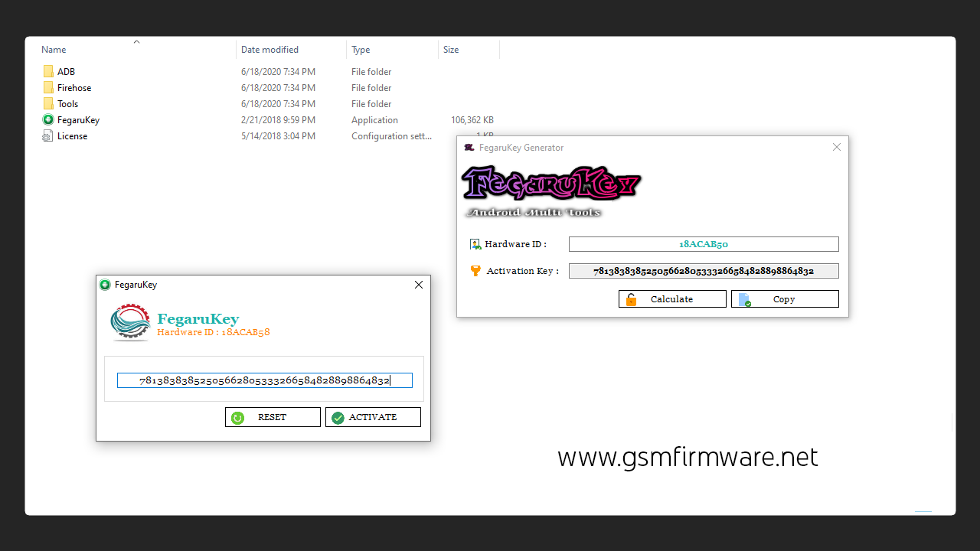Click the Hardware ID card icon
Viewport: 980px width, 551px height.
point(476,243)
